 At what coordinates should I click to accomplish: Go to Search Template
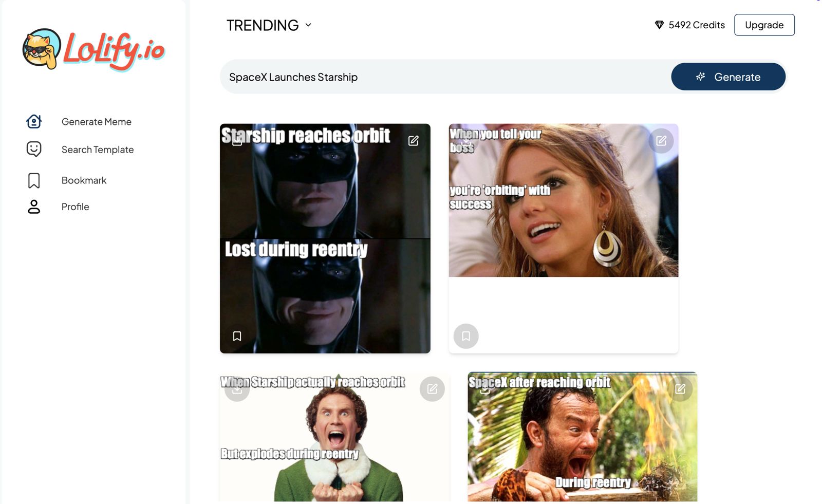pos(98,150)
